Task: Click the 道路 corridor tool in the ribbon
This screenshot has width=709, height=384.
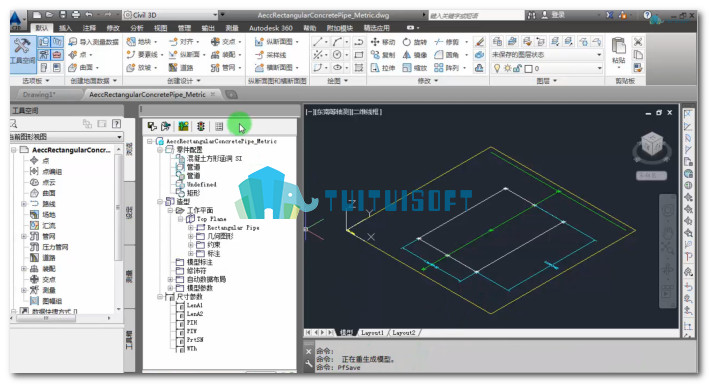Action: coord(181,68)
